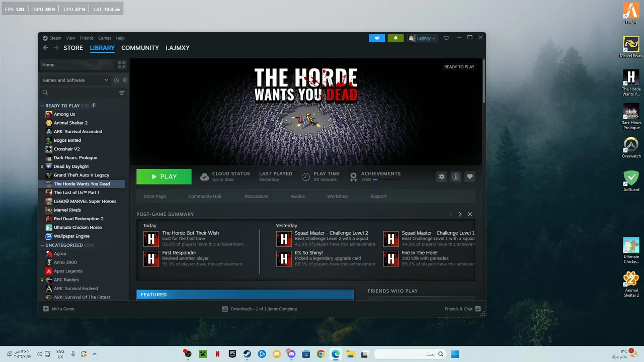The width and height of the screenshot is (644, 362).
Task: Open Overwatch desktop shortcut
Action: (x=631, y=148)
